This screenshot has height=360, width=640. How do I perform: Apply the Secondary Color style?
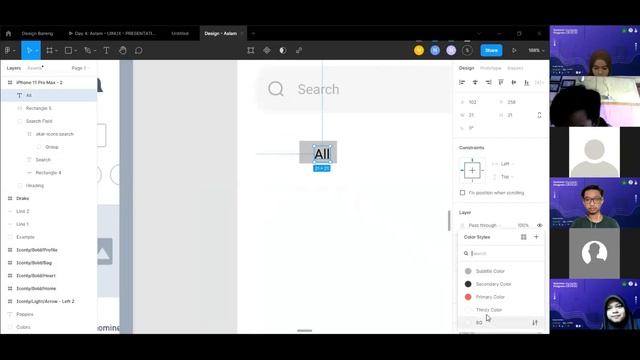point(501,284)
